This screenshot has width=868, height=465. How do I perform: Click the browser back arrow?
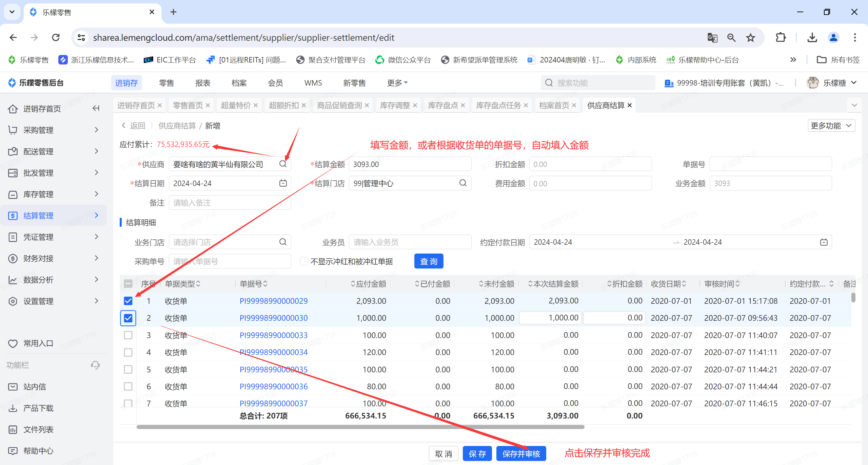[x=13, y=37]
